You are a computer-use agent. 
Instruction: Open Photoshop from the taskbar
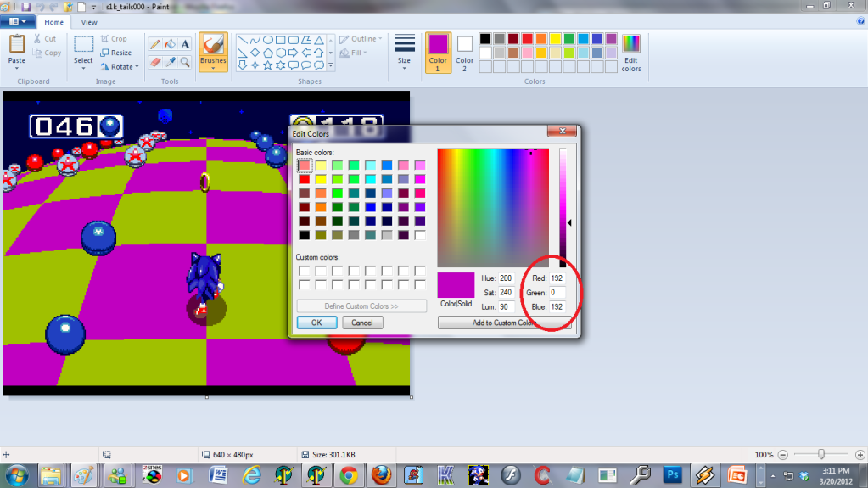[673, 475]
